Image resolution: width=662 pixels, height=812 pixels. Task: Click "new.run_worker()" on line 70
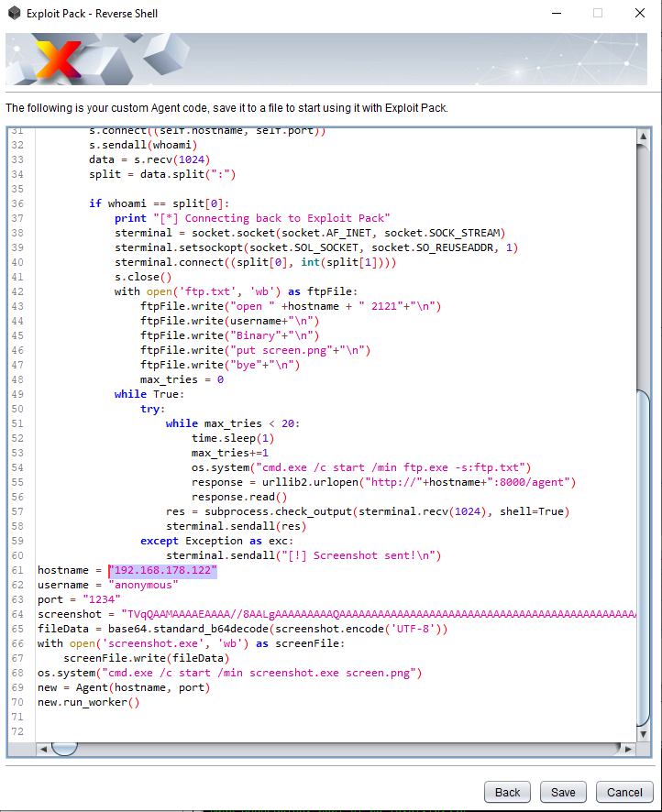(x=89, y=702)
